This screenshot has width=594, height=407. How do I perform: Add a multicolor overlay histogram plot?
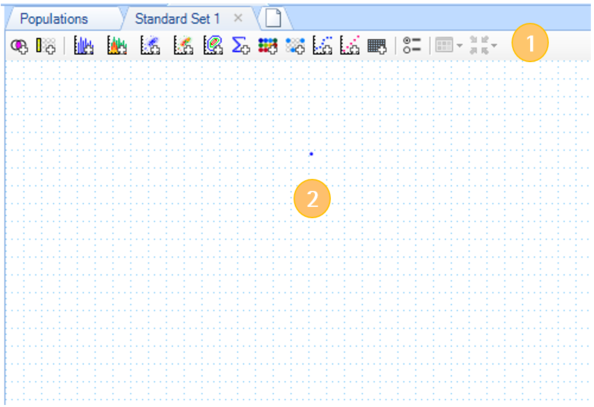[117, 45]
